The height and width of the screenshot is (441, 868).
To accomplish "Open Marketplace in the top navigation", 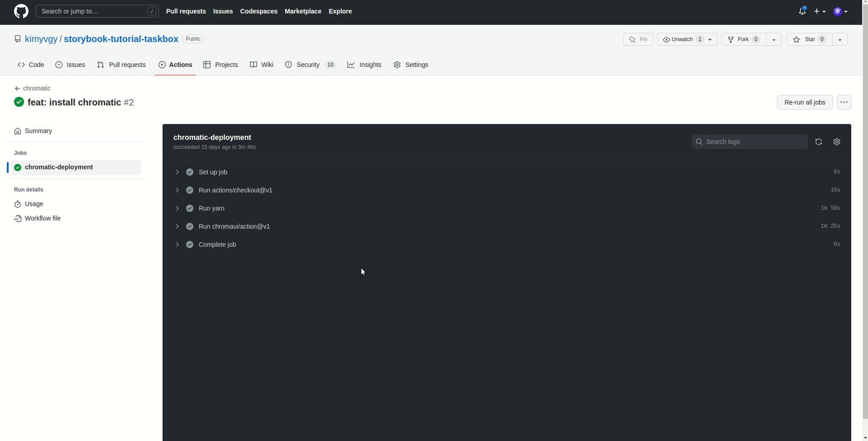I will pyautogui.click(x=303, y=11).
